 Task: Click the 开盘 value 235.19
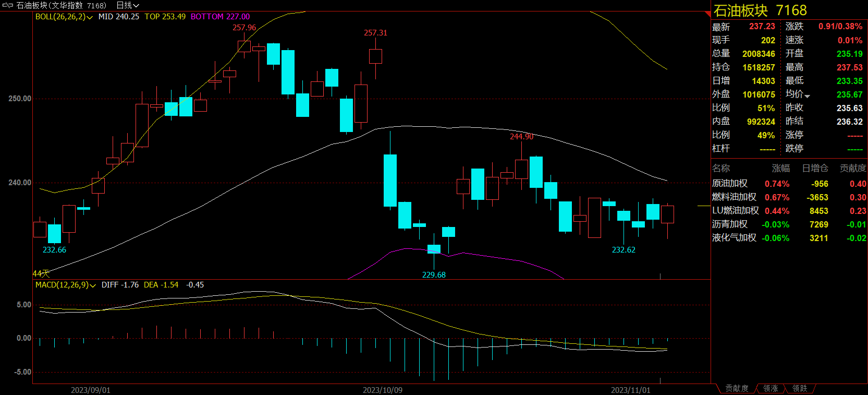tap(850, 54)
